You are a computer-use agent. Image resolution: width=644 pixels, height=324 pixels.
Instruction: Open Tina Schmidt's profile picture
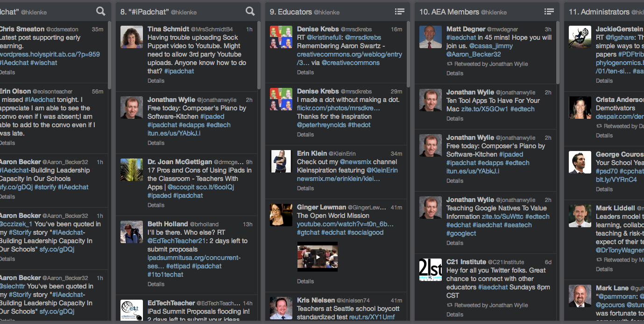tap(132, 37)
